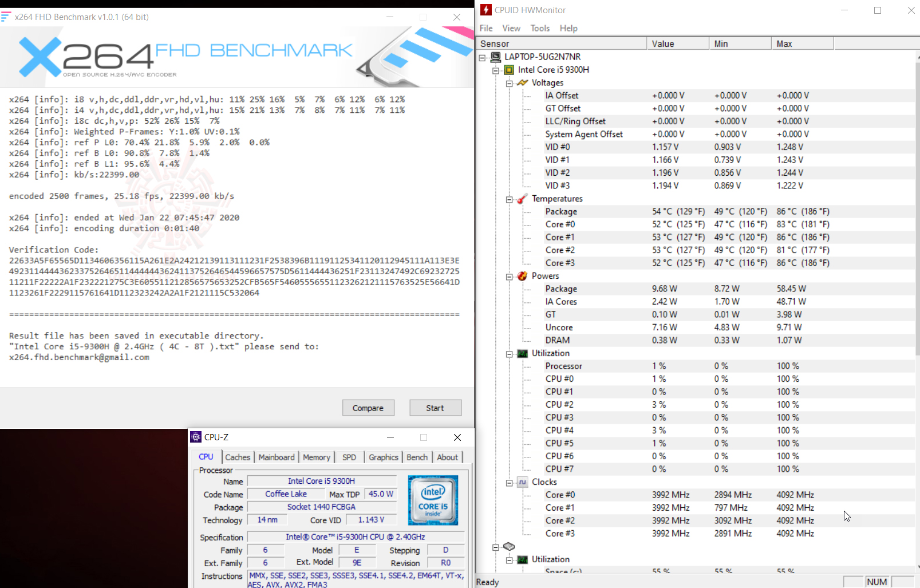
Task: Collapse the Clocks section
Action: [509, 483]
